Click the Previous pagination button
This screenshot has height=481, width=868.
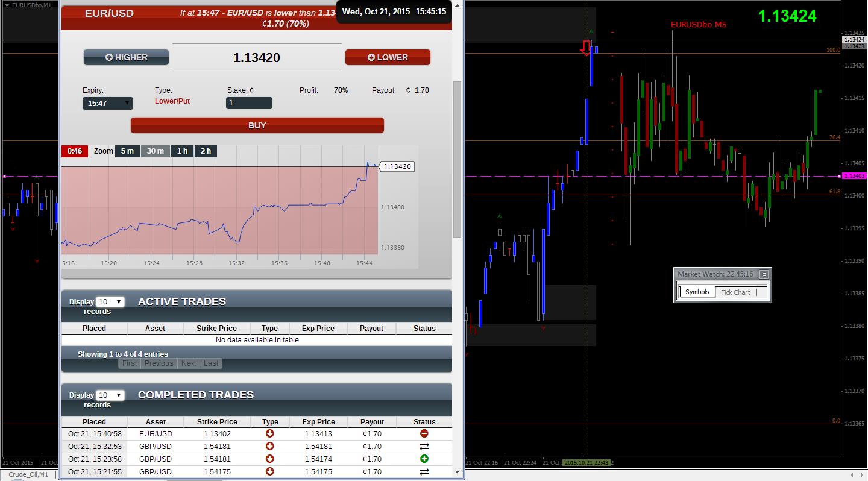coord(159,363)
